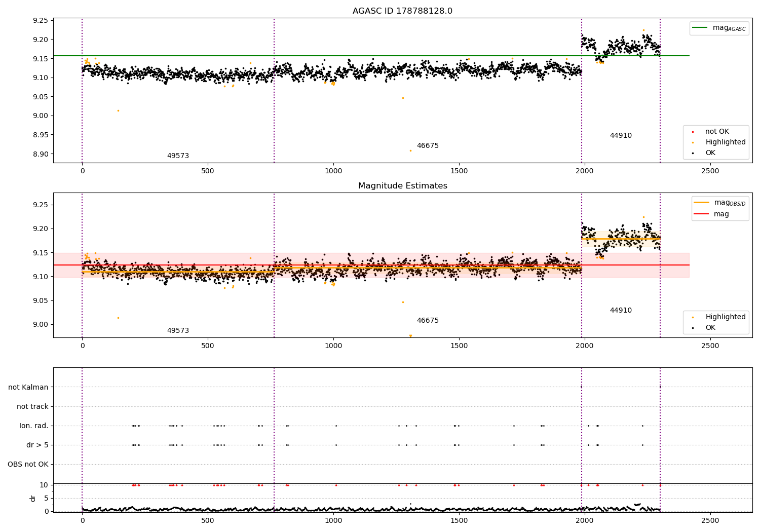Click the 9.00 y-tick in Magnitude Estimates plot
The image size is (760, 532).
pos(41,325)
